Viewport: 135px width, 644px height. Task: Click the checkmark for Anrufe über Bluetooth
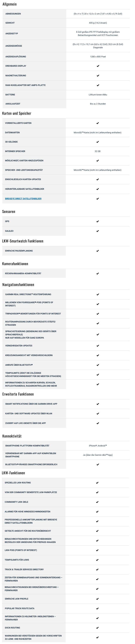[x=98, y=365]
